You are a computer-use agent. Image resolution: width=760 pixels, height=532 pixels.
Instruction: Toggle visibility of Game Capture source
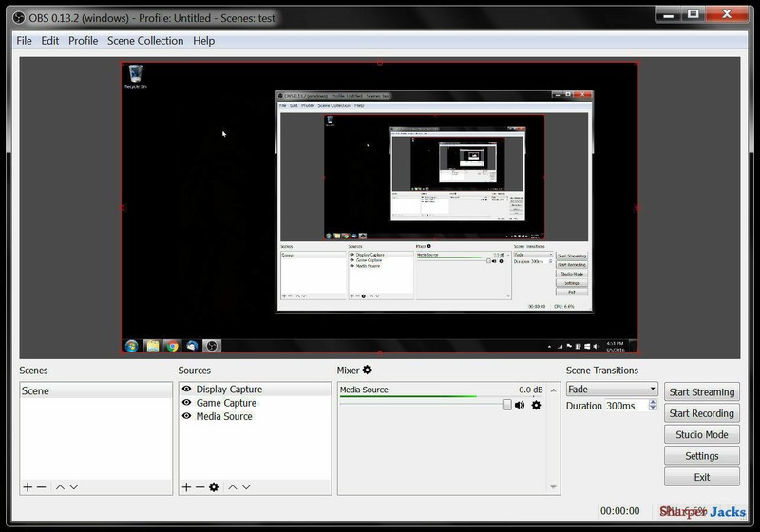(186, 402)
